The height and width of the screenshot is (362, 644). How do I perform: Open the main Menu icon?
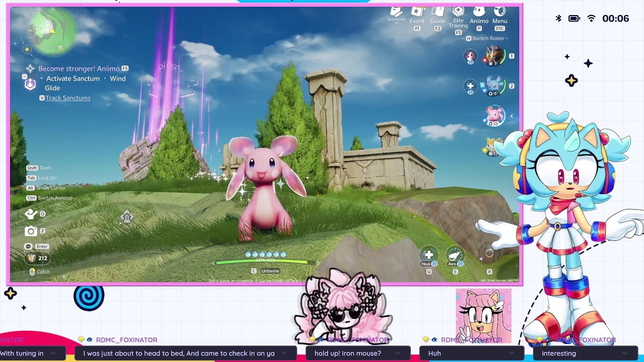[x=500, y=12]
